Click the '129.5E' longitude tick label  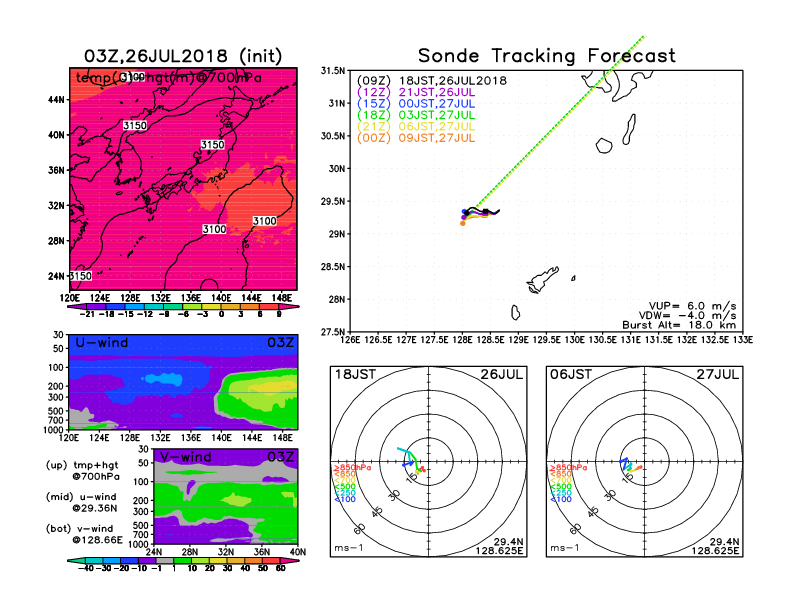coord(547,340)
